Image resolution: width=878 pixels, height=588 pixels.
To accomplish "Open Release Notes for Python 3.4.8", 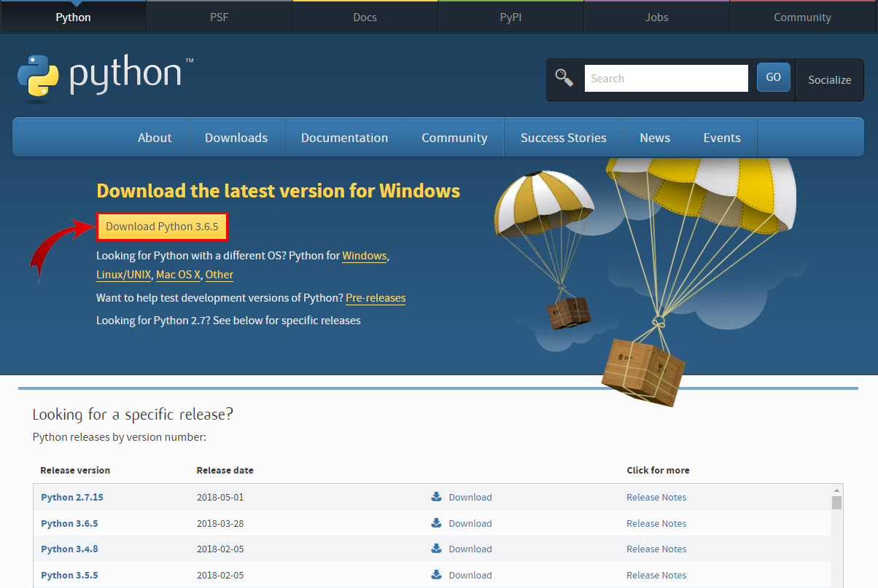I will tap(656, 549).
